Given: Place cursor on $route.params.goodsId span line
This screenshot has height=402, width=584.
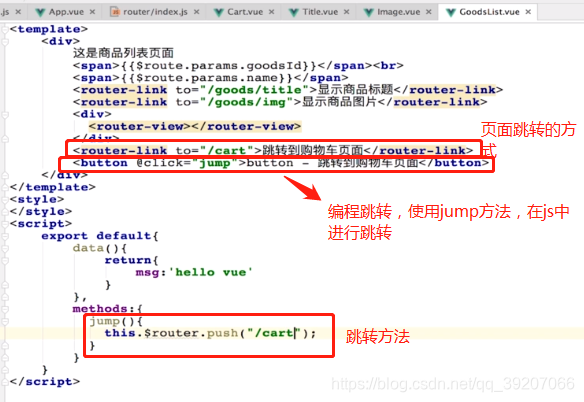Looking at the screenshot, I should click(x=238, y=66).
